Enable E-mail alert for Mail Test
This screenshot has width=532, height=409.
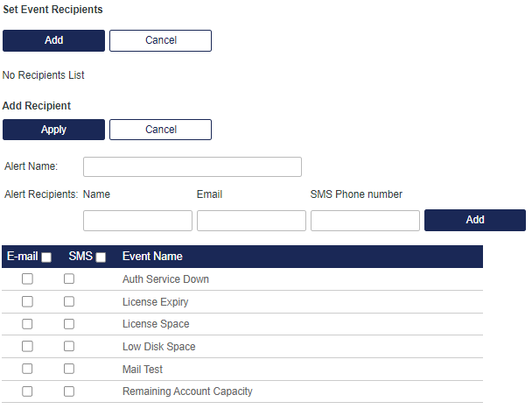(x=27, y=370)
